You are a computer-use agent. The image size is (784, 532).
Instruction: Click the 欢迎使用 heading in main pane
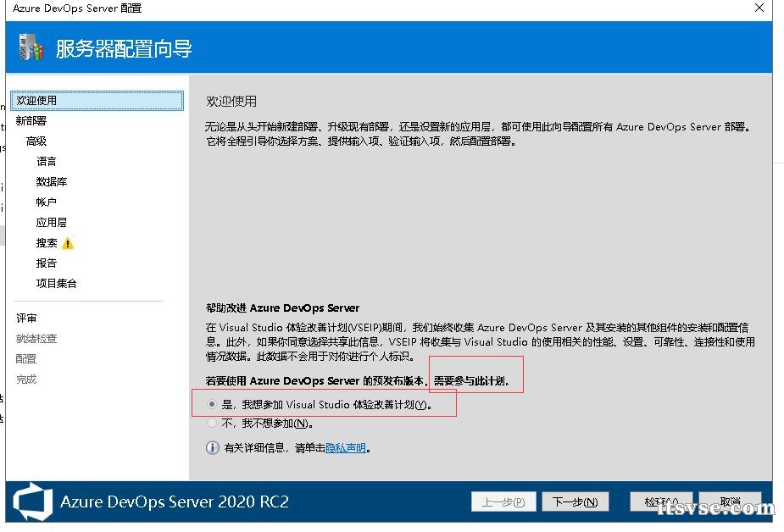(x=231, y=102)
